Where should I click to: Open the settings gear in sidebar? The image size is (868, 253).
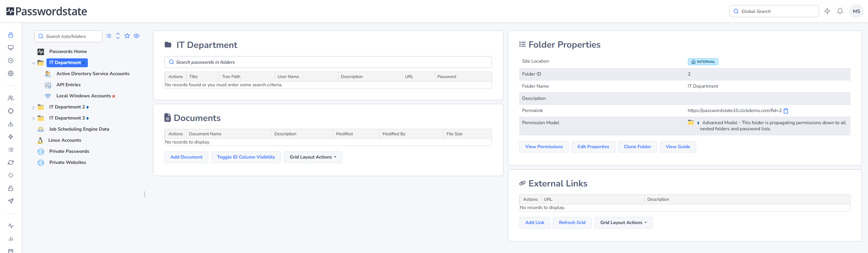pos(11,73)
